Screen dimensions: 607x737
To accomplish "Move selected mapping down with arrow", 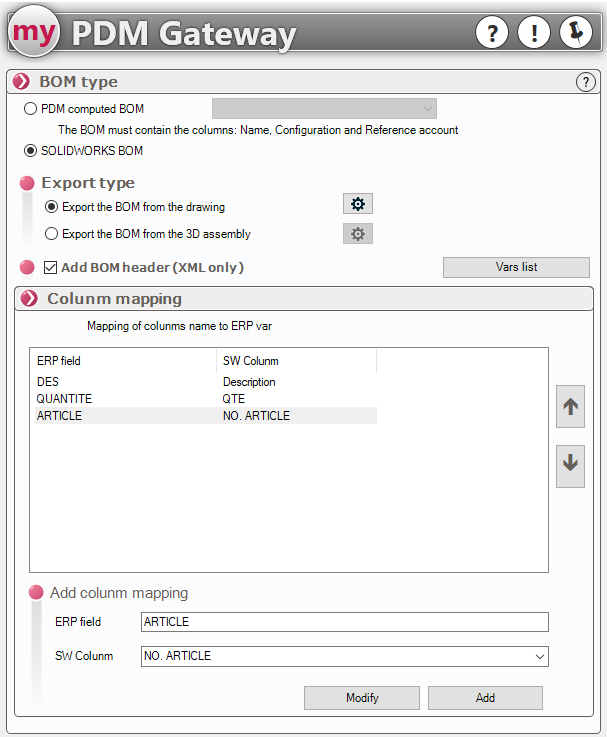I will (x=570, y=464).
